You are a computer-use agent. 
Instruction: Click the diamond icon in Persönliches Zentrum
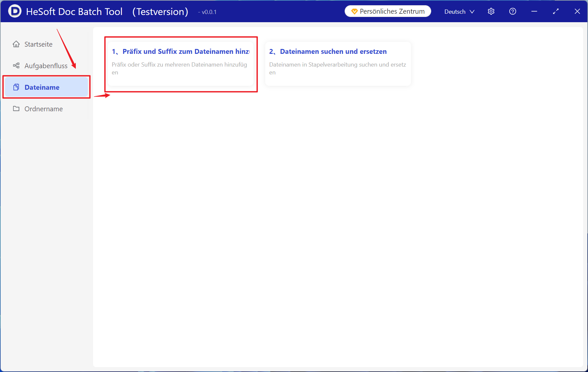coord(354,11)
